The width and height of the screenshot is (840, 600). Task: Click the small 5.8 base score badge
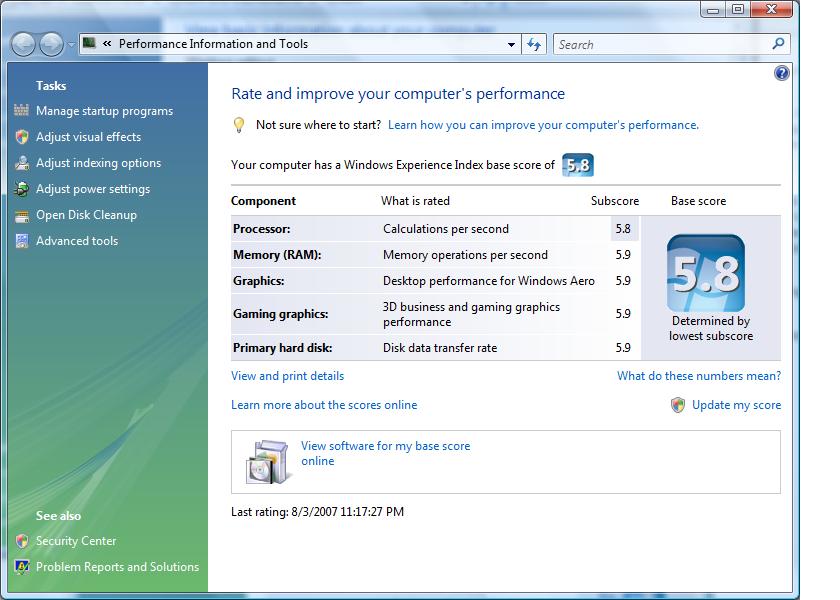point(578,165)
